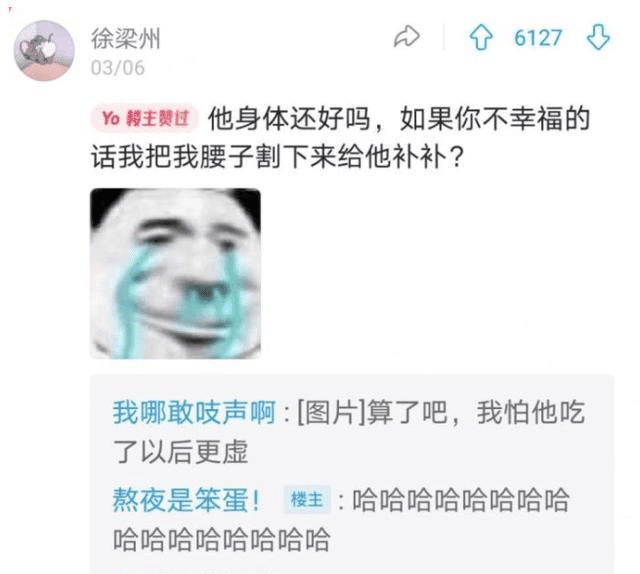Screen dimensions: 640x574
Task: View the [图片] attachment in the reply
Action: [x=331, y=412]
